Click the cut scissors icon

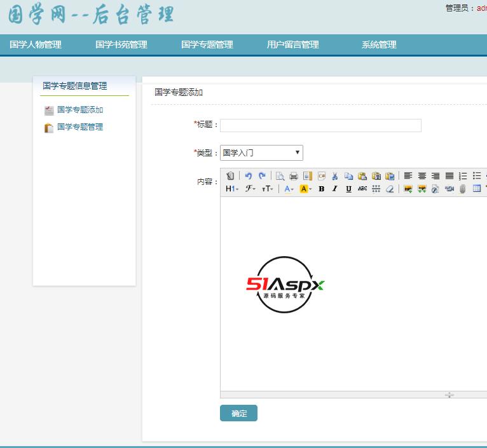click(334, 176)
